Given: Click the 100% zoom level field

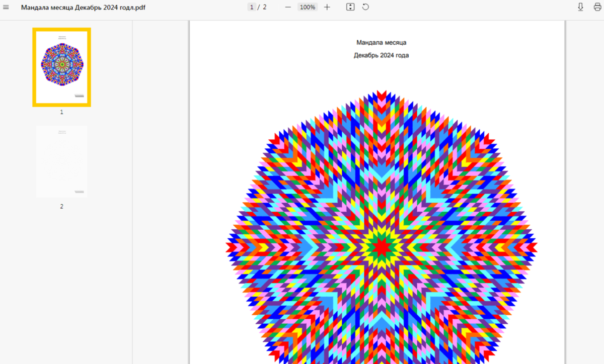Looking at the screenshot, I should [x=307, y=7].
